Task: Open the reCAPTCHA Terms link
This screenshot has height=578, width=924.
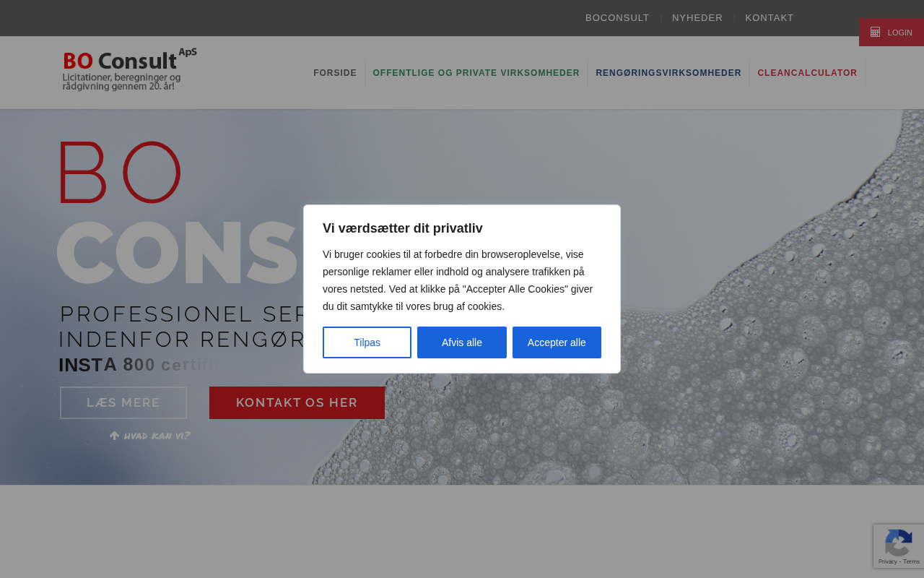Action: point(912,561)
